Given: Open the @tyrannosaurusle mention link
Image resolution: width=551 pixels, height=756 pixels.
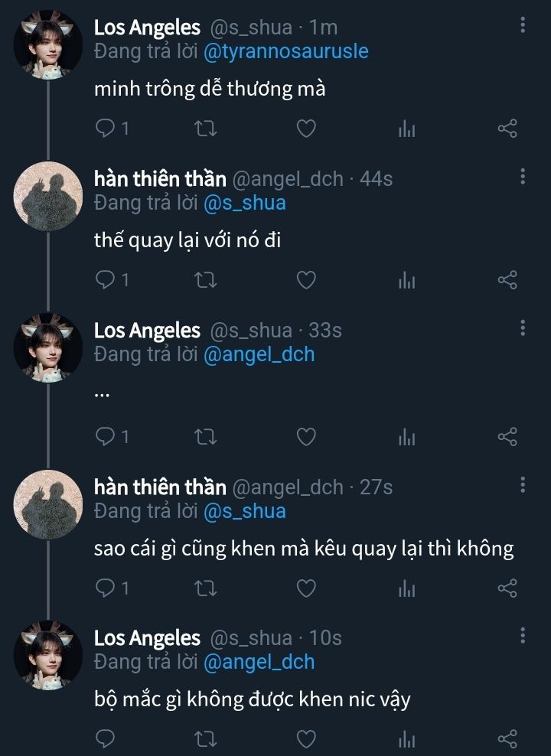Looking at the screenshot, I should pos(285,51).
